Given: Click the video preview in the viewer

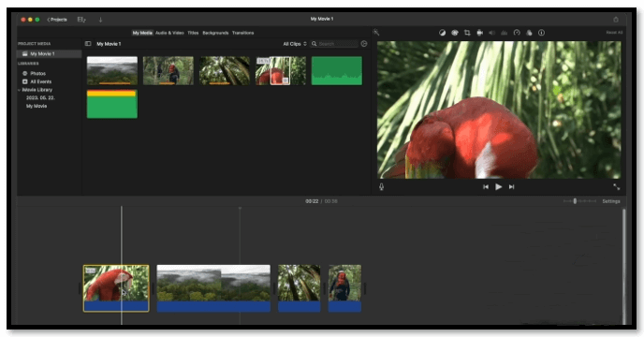Looking at the screenshot, I should (499, 110).
